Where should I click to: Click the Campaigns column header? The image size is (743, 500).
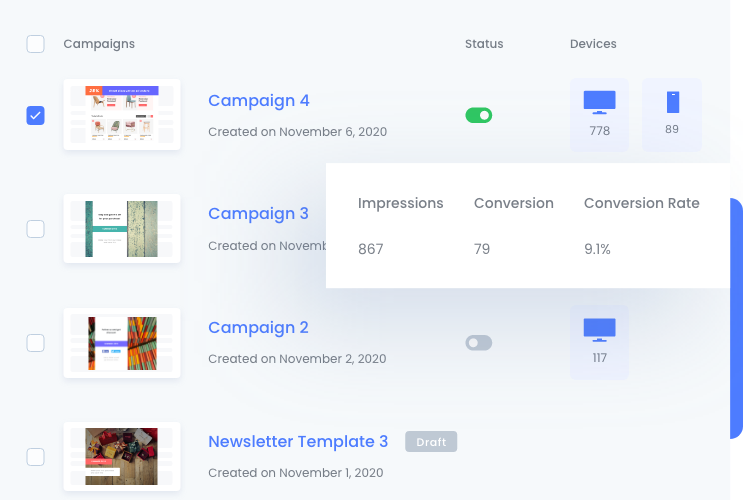pyautogui.click(x=99, y=44)
